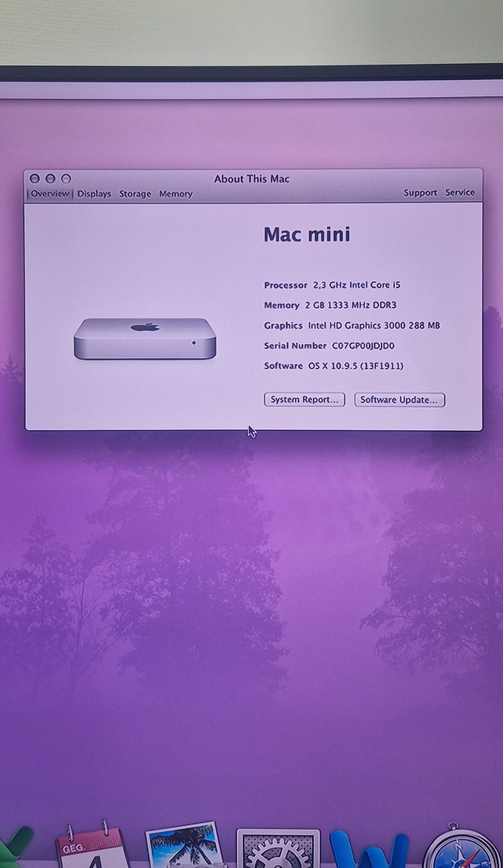Viewport: 503px width, 868px height.
Task: Click the Software Update button
Action: 399,400
